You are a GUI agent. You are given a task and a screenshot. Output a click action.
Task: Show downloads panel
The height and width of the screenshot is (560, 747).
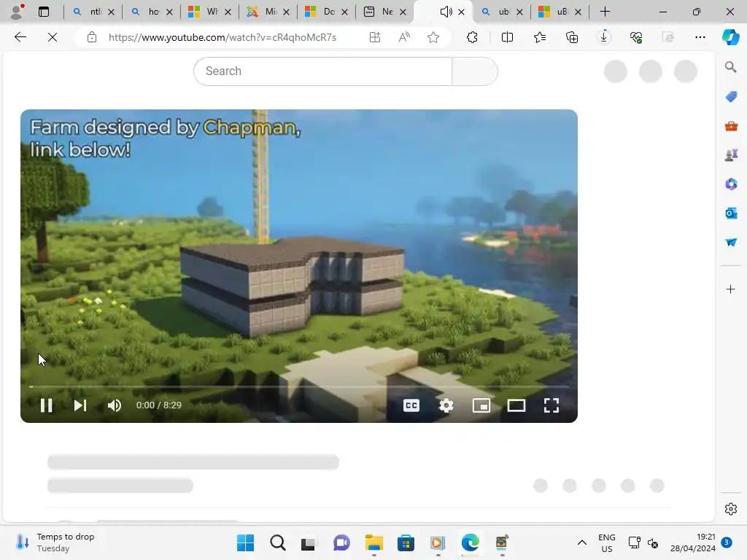[603, 37]
